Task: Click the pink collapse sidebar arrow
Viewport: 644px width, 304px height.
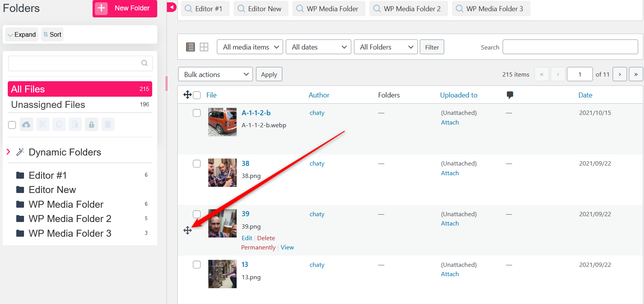Action: (172, 7)
